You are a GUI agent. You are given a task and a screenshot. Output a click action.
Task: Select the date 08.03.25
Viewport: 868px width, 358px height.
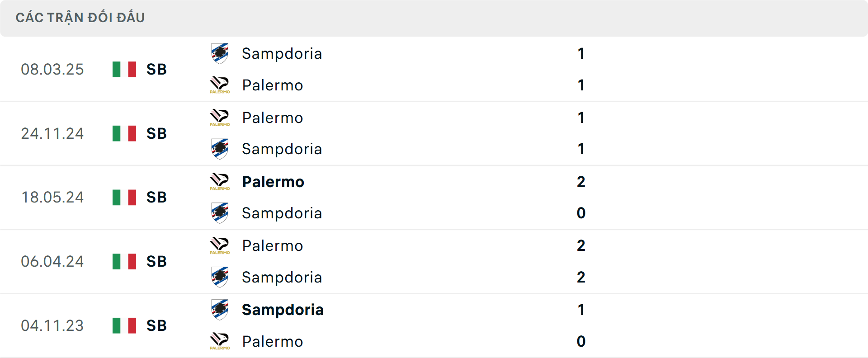tap(52, 69)
